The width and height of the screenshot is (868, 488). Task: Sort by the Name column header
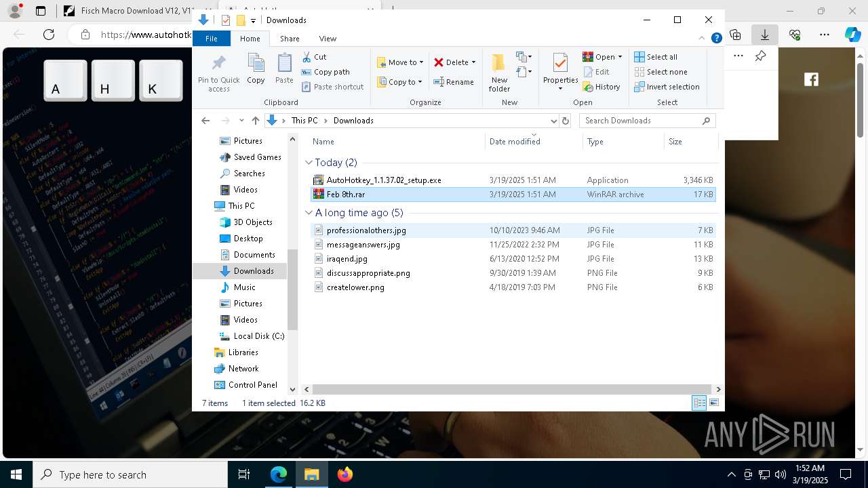397,142
